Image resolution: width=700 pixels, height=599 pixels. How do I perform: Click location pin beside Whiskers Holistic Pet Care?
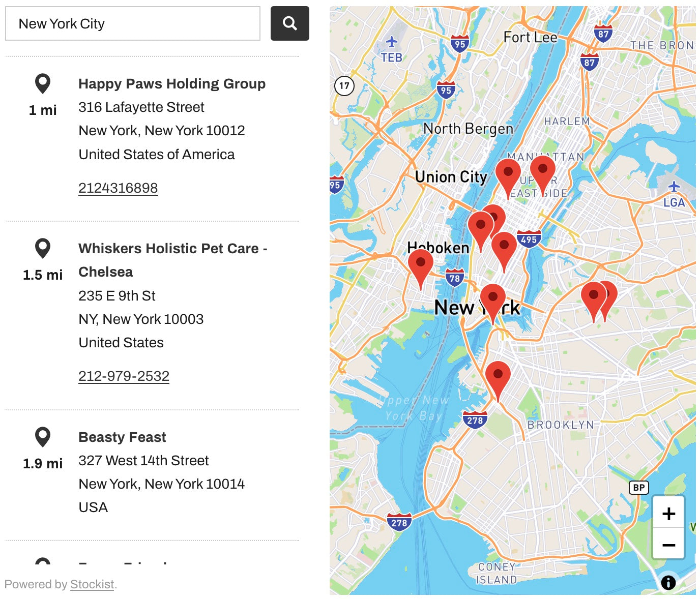[x=43, y=248]
